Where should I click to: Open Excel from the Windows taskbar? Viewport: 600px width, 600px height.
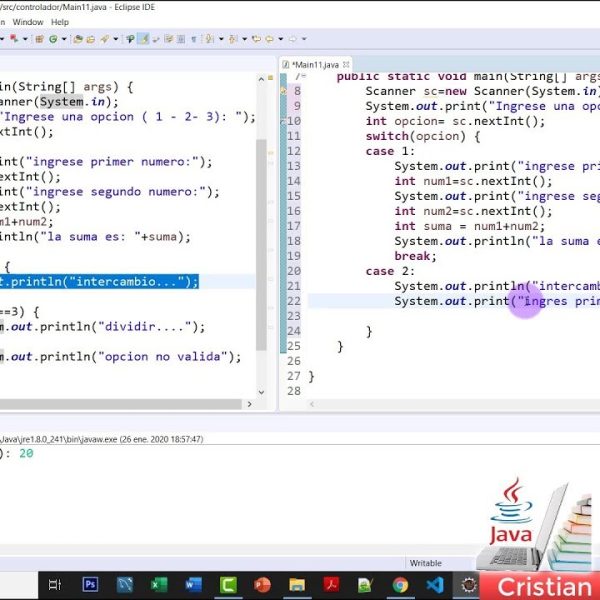(158, 585)
